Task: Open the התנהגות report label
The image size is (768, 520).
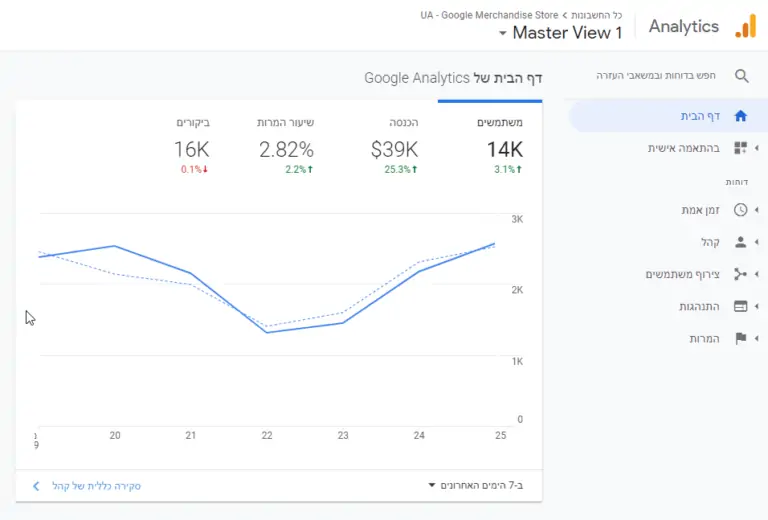Action: click(x=699, y=307)
